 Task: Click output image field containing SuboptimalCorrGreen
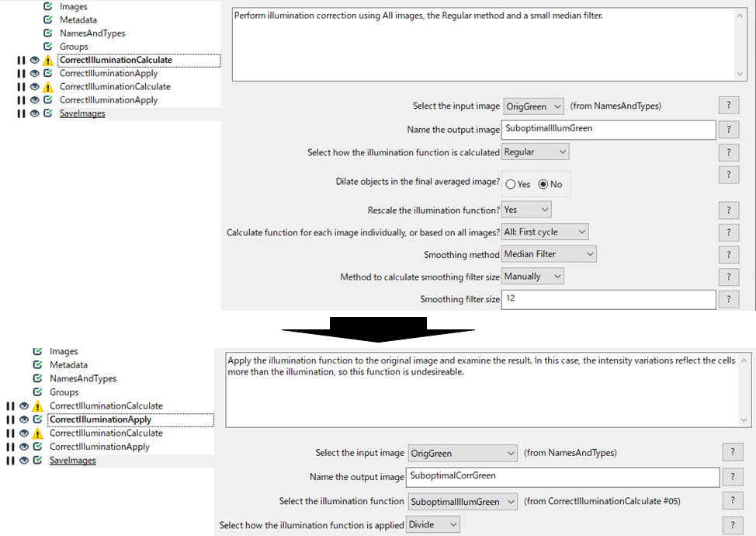563,477
